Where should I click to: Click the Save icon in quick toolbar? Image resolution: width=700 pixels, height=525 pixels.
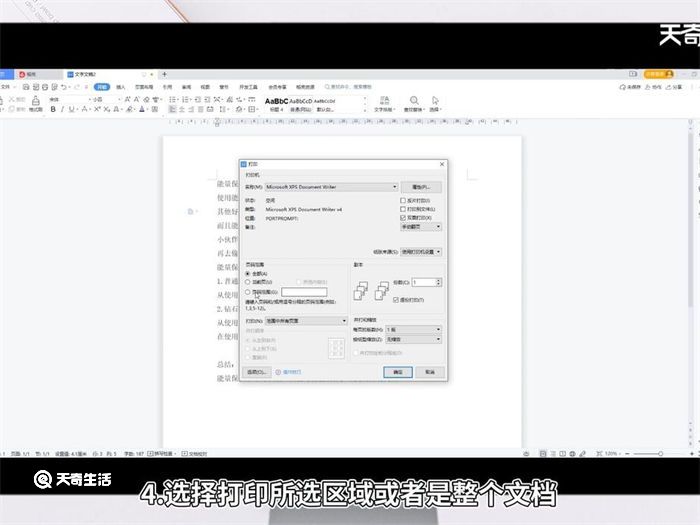[x=26, y=87]
